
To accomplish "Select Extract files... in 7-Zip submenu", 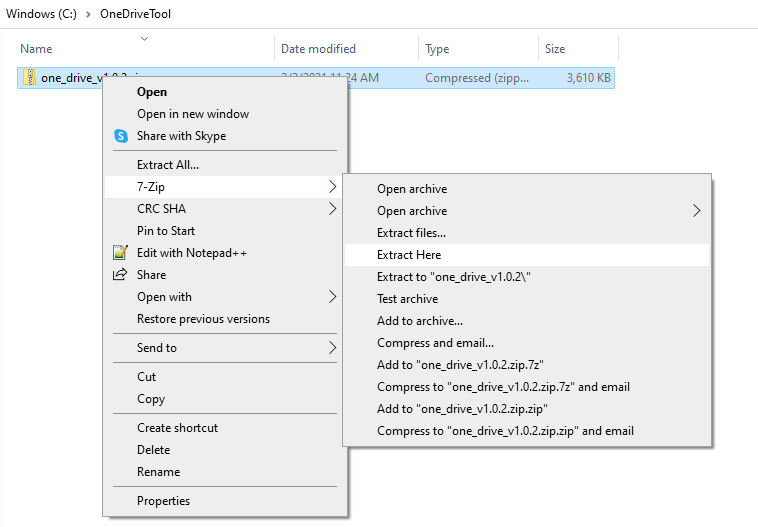I will click(x=527, y=233).
